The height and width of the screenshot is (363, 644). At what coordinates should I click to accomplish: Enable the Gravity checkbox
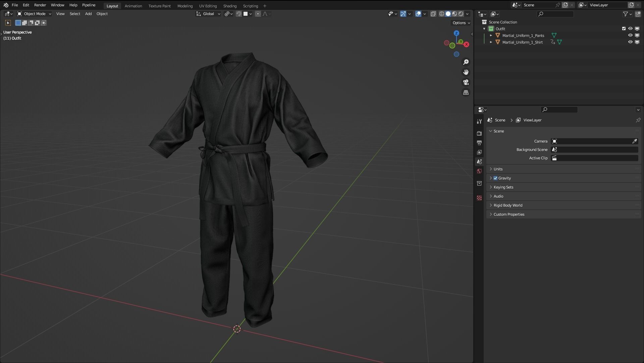[x=495, y=178]
